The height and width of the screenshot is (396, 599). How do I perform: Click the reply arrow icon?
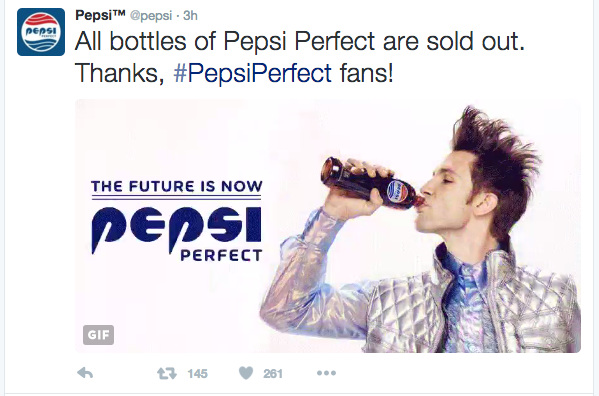coord(85,373)
